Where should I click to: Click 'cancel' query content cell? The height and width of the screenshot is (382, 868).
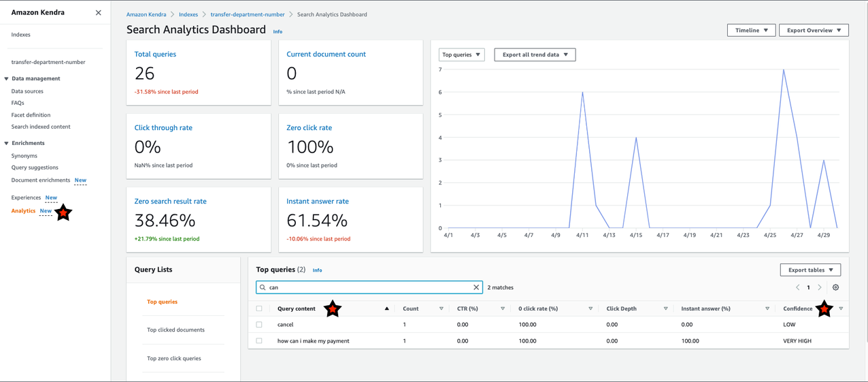285,325
